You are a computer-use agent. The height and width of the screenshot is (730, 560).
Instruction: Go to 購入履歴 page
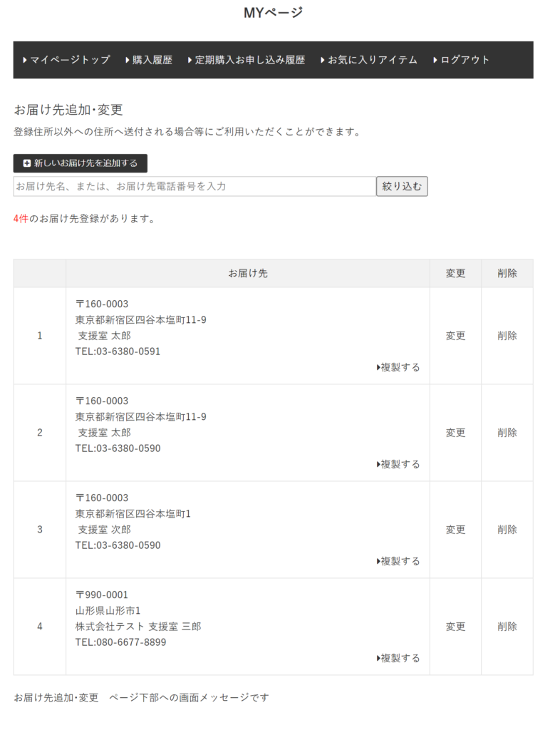149,60
